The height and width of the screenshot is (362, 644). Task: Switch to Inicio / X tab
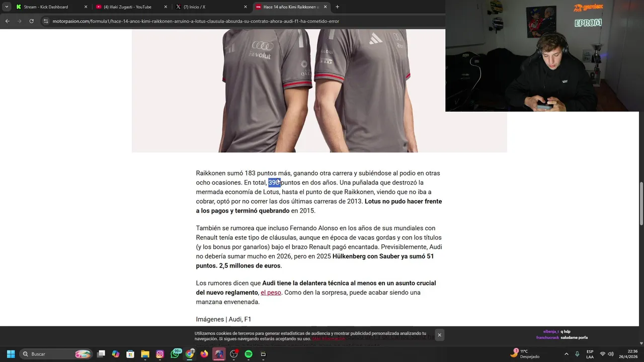tap(210, 7)
